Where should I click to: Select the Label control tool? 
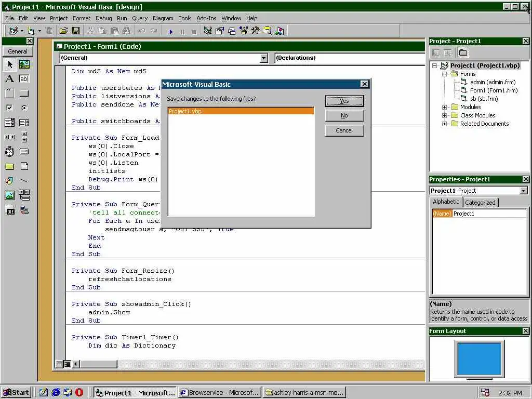pyautogui.click(x=10, y=79)
